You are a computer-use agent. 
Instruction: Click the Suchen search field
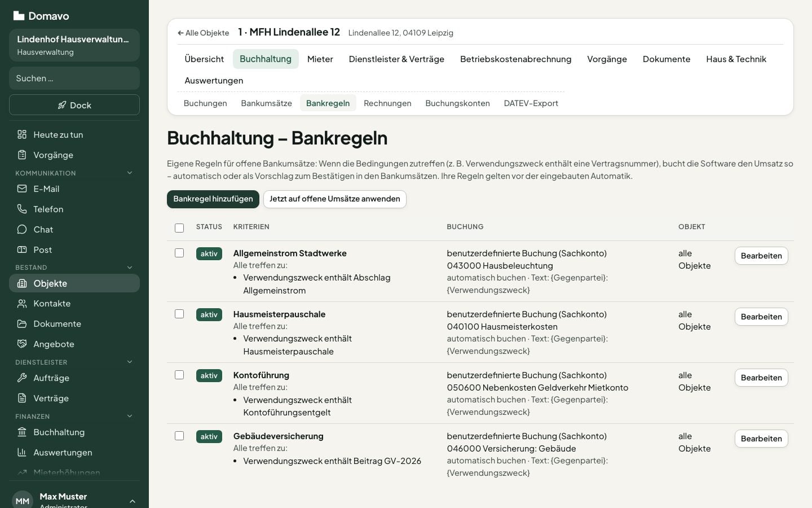click(x=74, y=78)
